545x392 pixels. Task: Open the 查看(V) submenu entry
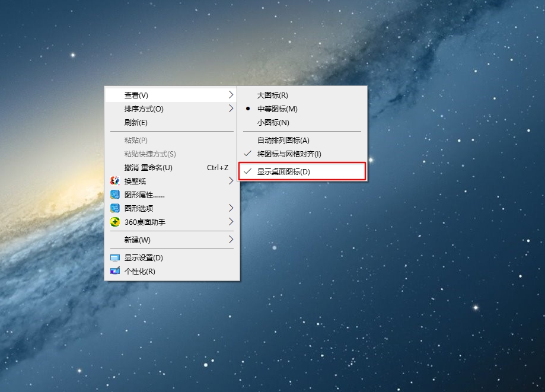[171, 95]
